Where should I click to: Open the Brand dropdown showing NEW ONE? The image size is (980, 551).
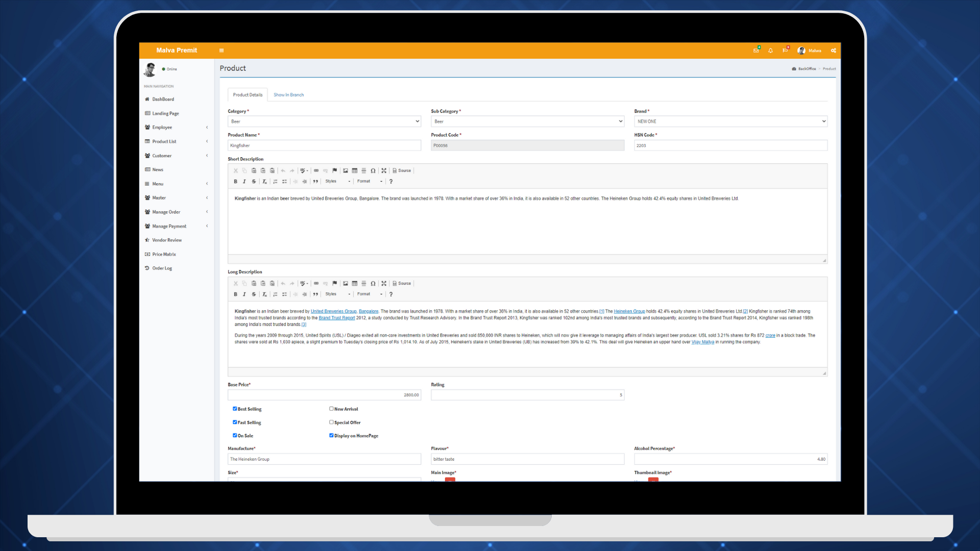point(730,121)
